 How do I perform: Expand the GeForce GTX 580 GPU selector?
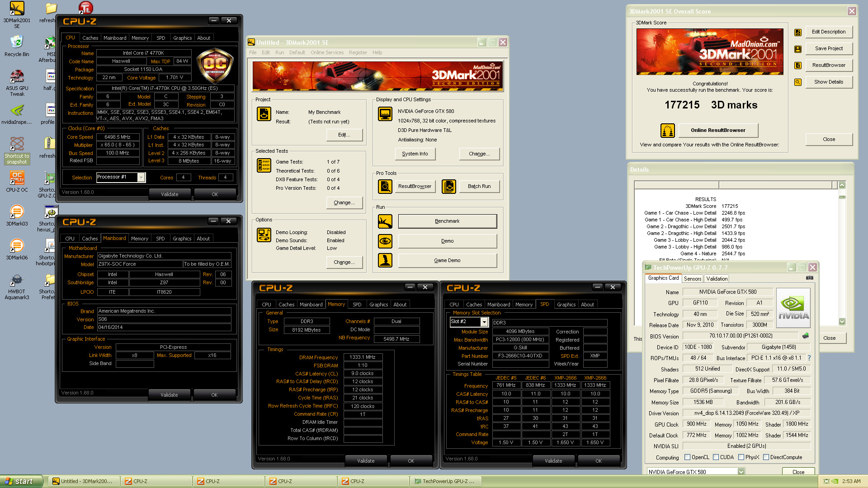pos(741,472)
